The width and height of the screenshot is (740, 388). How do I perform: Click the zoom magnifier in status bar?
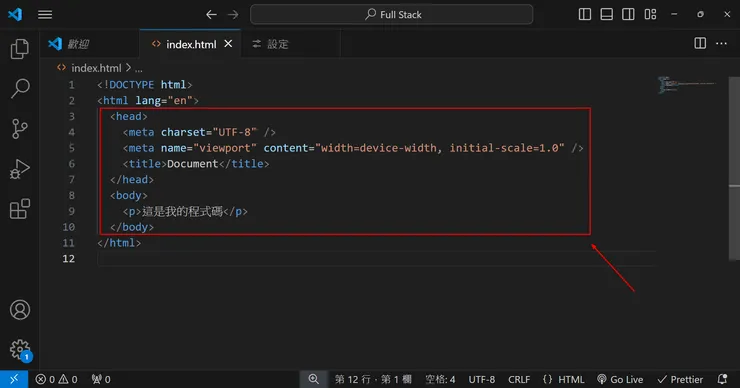point(313,379)
